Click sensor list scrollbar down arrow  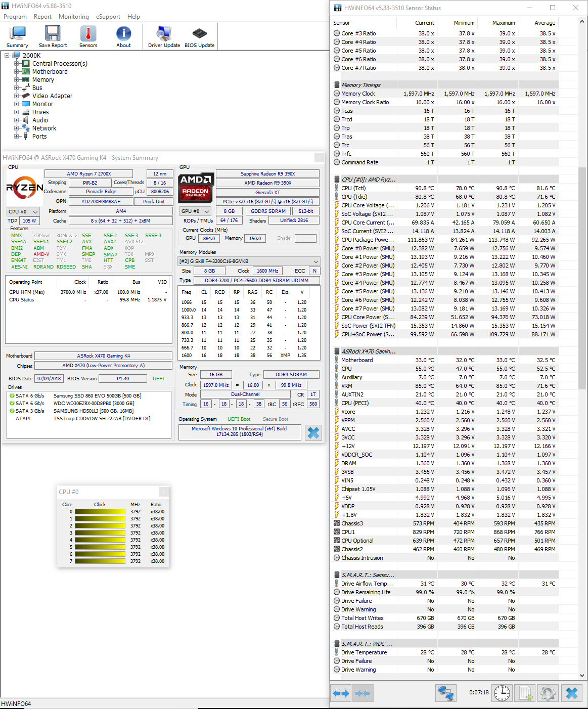[582, 675]
